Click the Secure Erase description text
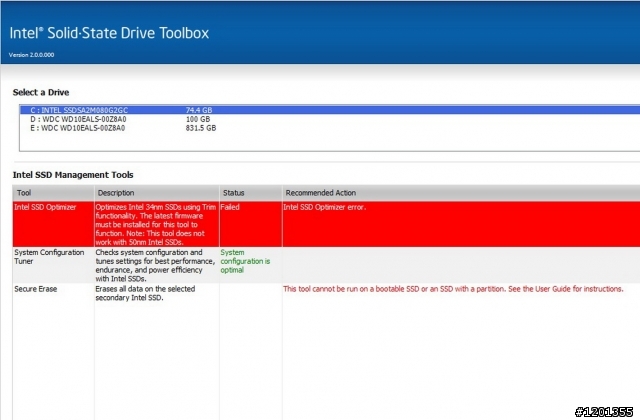This screenshot has height=420, width=640. [x=145, y=293]
